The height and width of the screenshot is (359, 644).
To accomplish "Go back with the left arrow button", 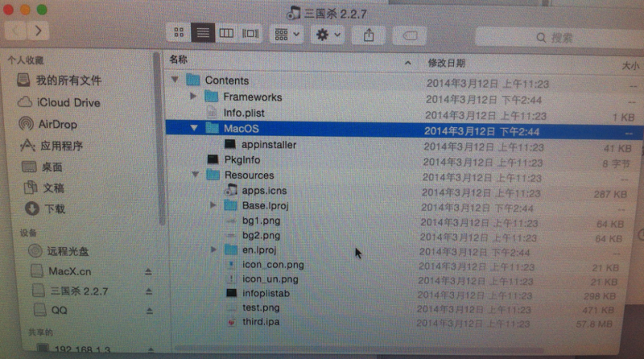I will pos(15,31).
